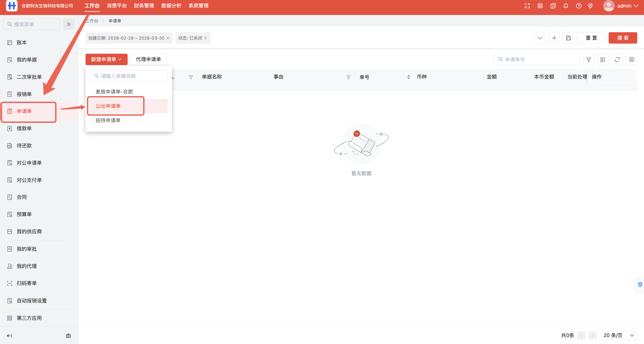Take screenshot with sidebar camera icon
The height and width of the screenshot is (344, 644).
pyautogui.click(x=68, y=336)
